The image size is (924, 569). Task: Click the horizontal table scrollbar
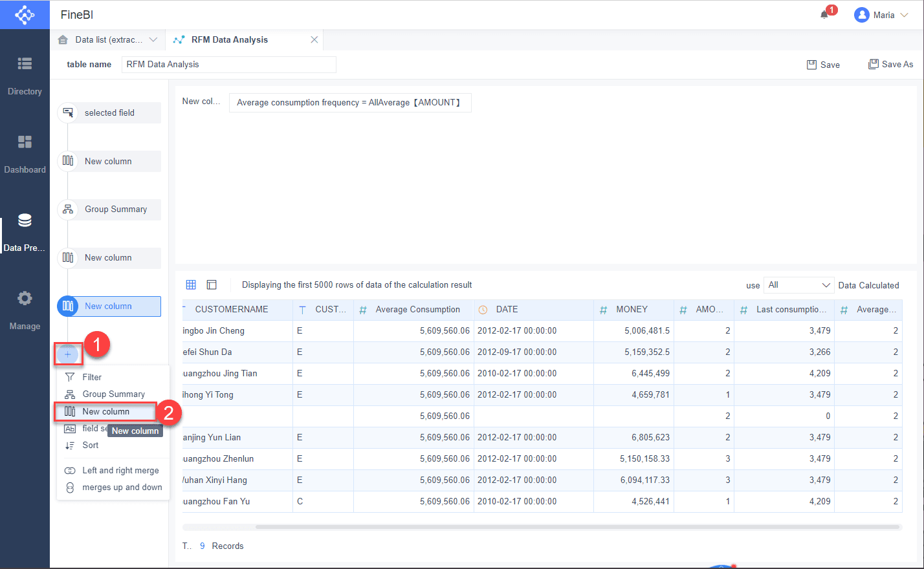pyautogui.click(x=578, y=527)
